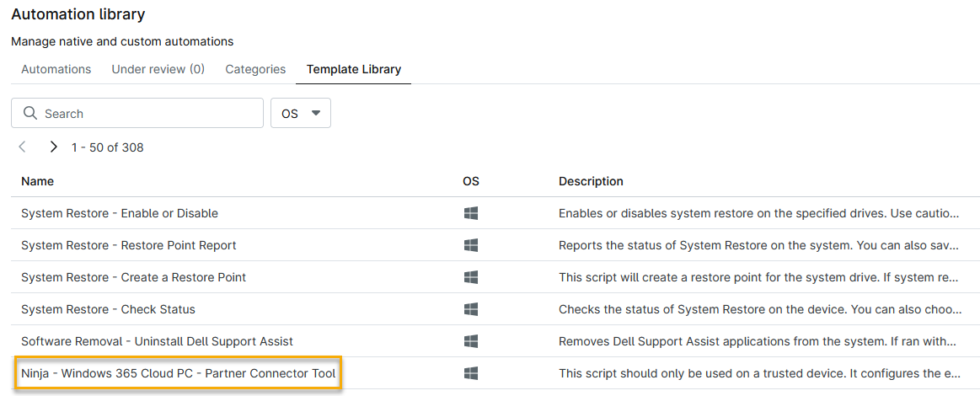980x396 pixels.
Task: Switch to the Automations tab
Action: pyautogui.click(x=56, y=69)
